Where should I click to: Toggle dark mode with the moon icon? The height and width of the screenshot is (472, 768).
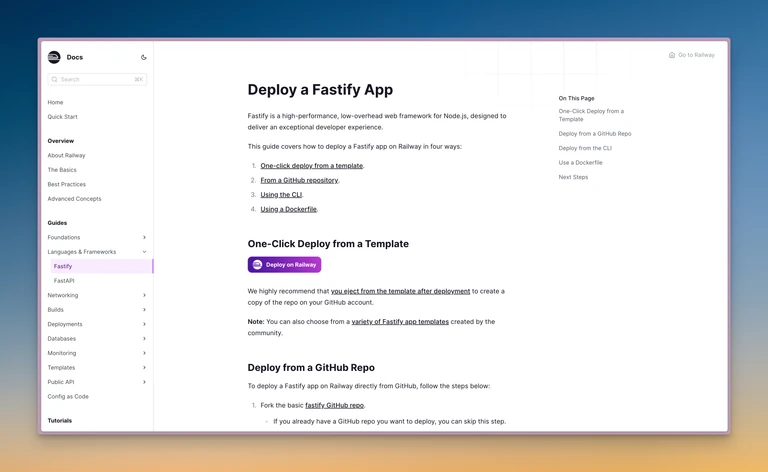point(144,57)
